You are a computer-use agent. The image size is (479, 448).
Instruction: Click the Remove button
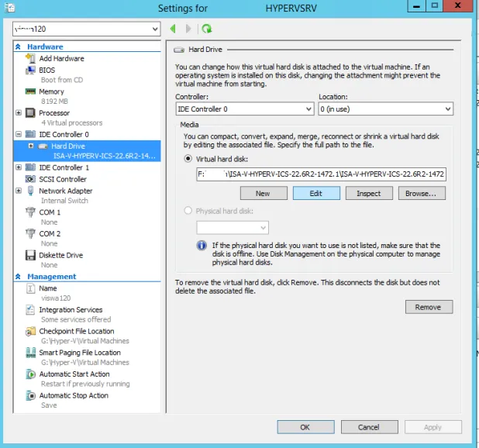point(429,307)
